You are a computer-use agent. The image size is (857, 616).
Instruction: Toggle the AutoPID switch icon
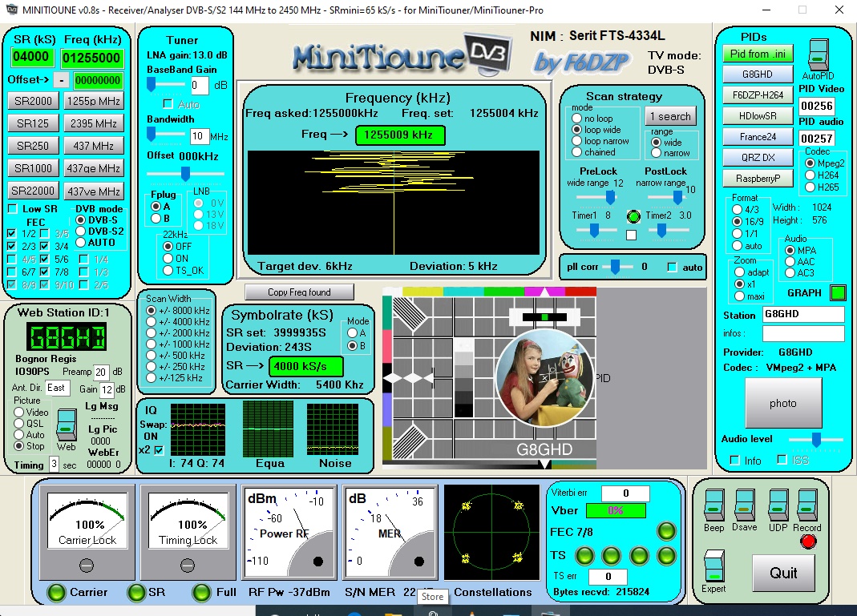(819, 54)
